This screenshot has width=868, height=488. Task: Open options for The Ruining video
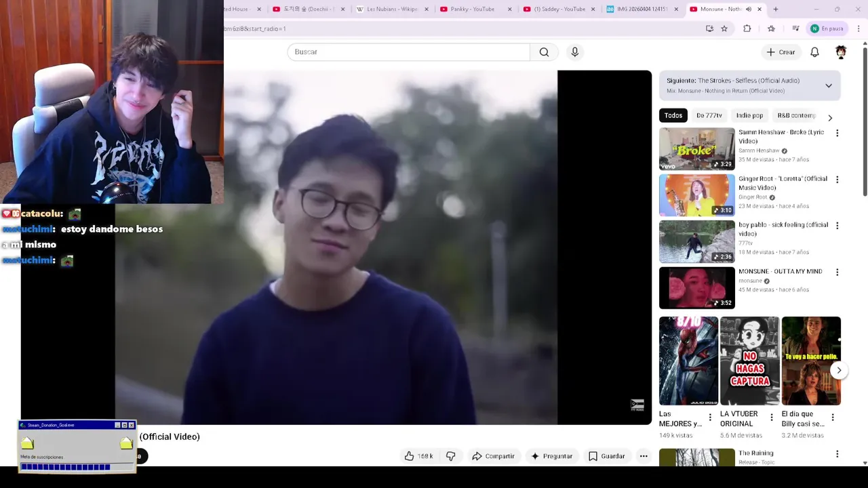(x=837, y=454)
